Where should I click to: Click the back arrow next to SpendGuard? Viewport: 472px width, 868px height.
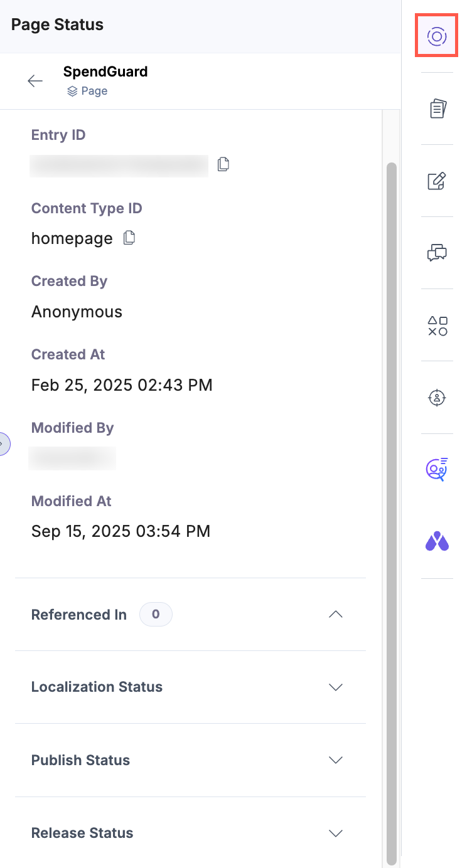point(35,80)
